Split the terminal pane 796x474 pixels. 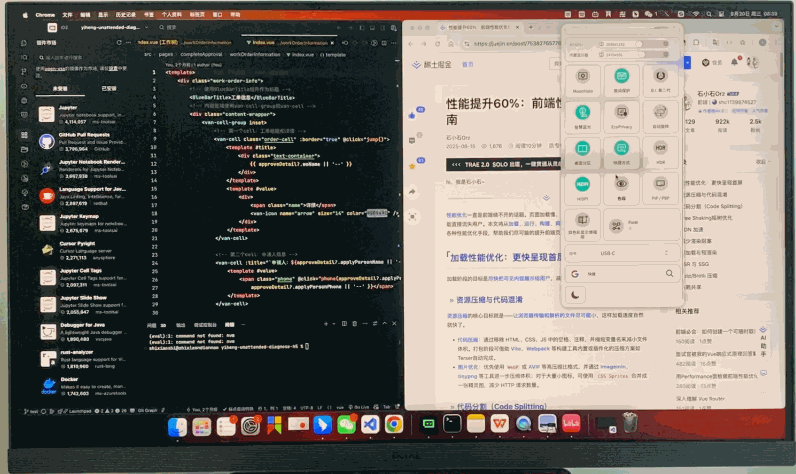coord(344,324)
